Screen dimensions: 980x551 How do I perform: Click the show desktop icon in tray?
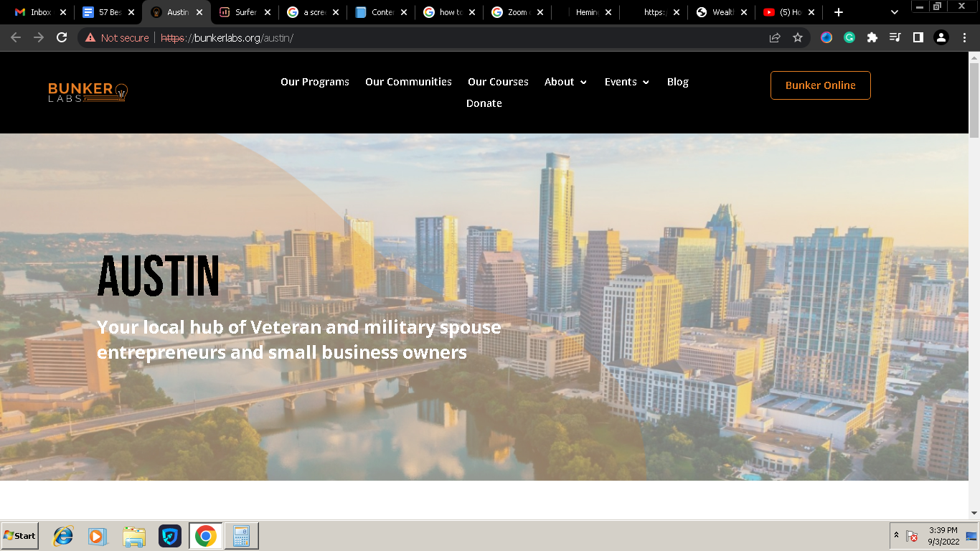971,536
